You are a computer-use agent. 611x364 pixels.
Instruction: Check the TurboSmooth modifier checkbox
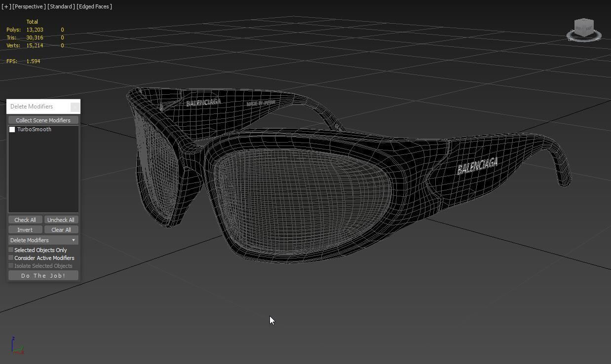click(12, 130)
